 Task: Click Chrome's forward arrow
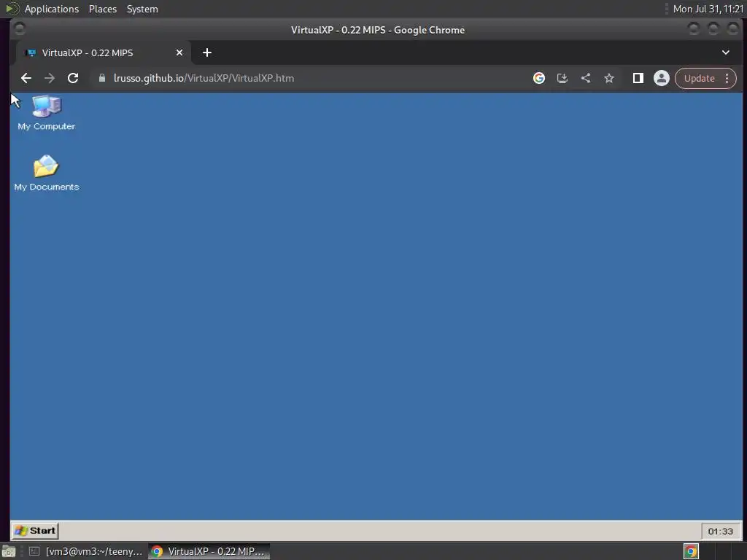(50, 78)
